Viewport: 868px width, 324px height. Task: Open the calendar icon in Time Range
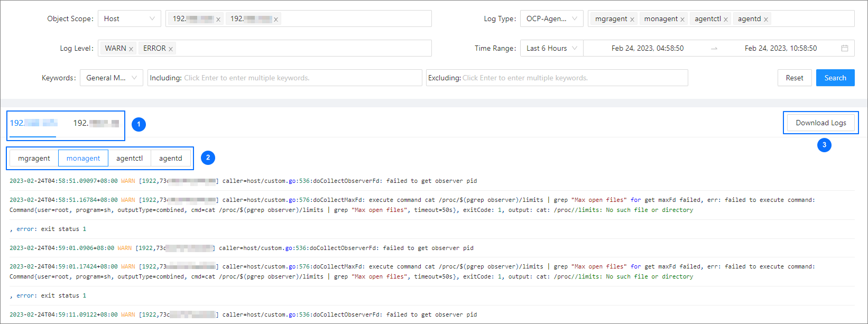pos(844,48)
